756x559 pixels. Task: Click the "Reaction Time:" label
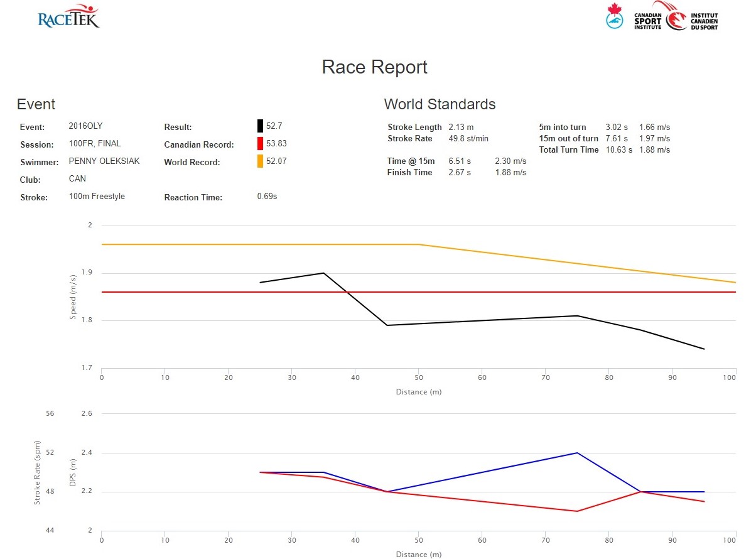(193, 197)
